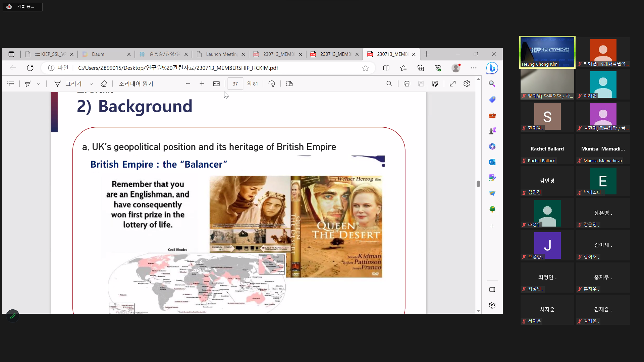Click the PDF print icon
The image size is (644, 362).
click(407, 84)
